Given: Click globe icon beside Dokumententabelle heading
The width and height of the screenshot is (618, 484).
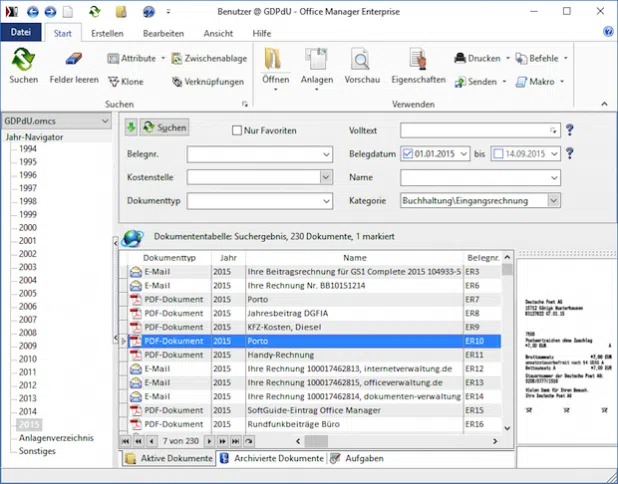Looking at the screenshot, I should (132, 238).
